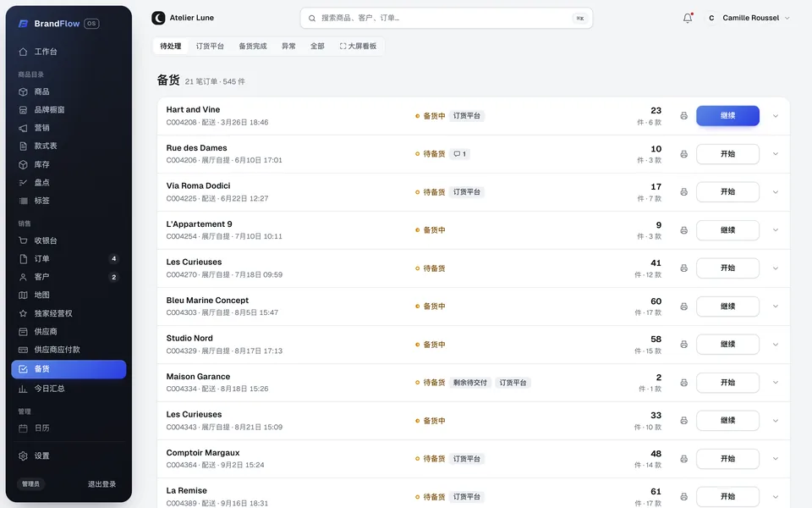This screenshot has height=508, width=812.
Task: Focus the 搜索商品、客户、订单 search field
Action: click(x=447, y=18)
